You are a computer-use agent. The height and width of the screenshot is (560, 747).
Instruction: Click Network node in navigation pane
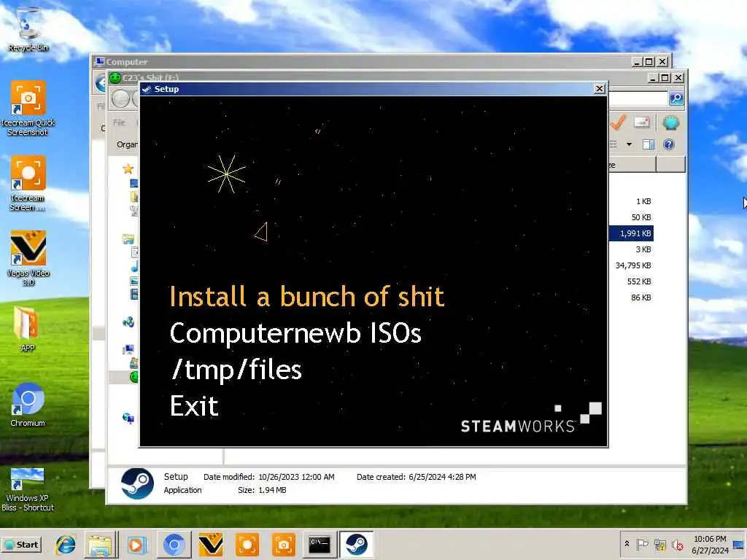[x=128, y=418]
